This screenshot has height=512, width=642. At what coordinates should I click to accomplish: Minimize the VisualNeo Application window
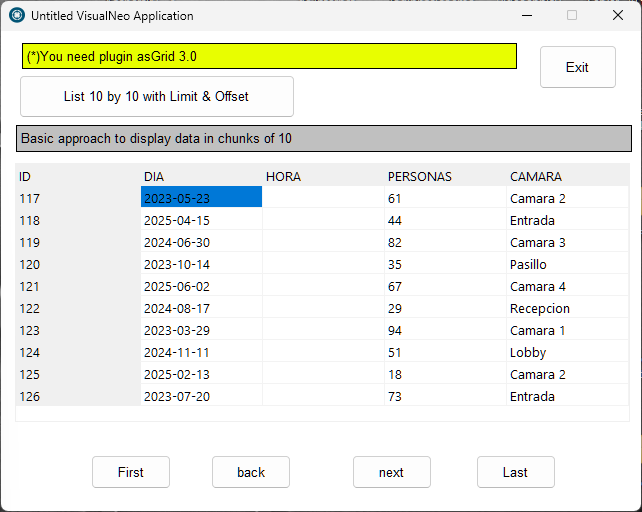coord(527,16)
